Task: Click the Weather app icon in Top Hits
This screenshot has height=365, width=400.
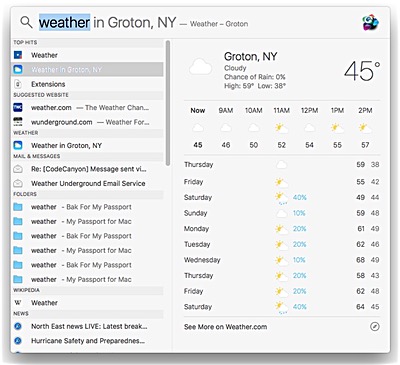Action: click(18, 55)
